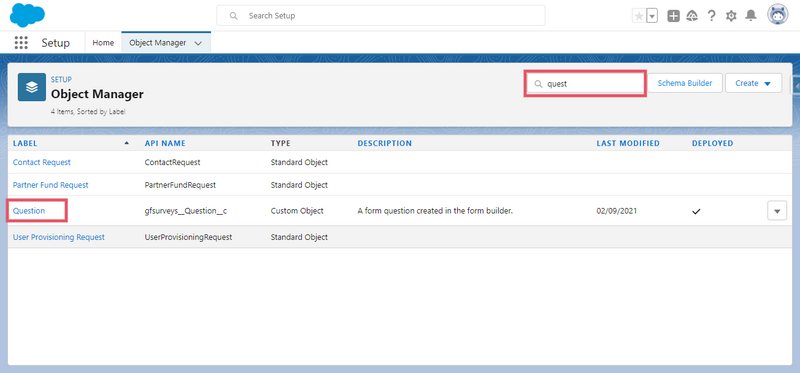Open the setup gear icon
This screenshot has width=800, height=373.
731,16
